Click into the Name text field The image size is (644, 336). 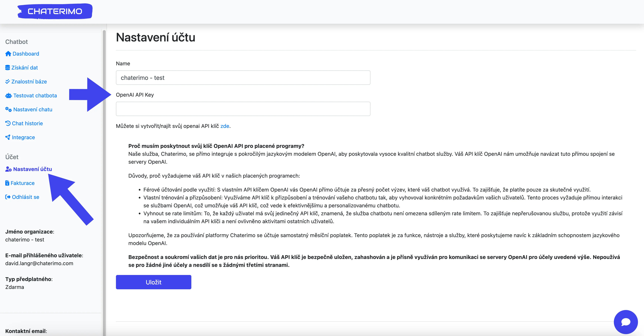243,78
